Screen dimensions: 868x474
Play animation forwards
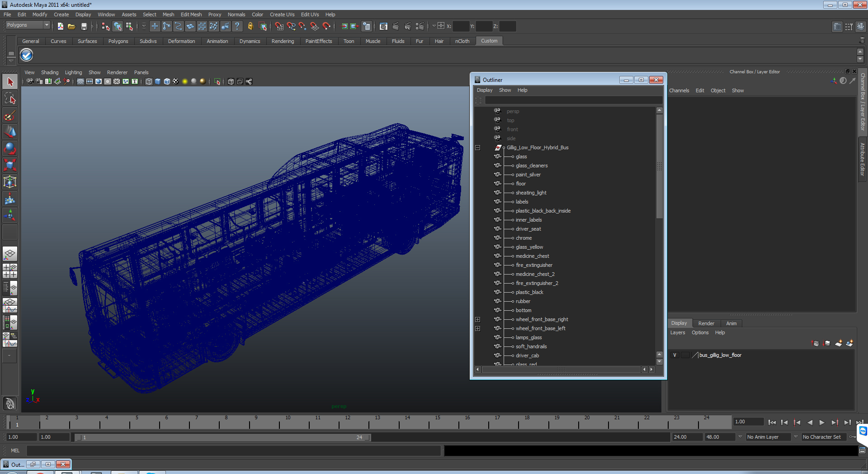(x=822, y=422)
